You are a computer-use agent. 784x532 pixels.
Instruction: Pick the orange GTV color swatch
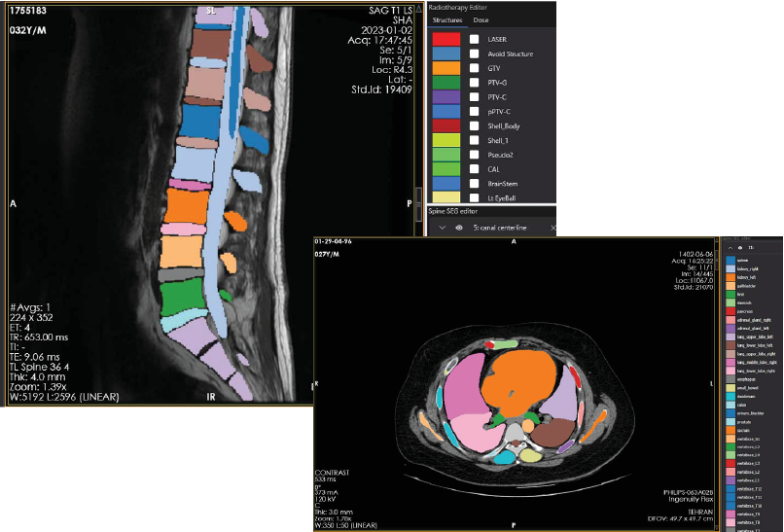(446, 70)
